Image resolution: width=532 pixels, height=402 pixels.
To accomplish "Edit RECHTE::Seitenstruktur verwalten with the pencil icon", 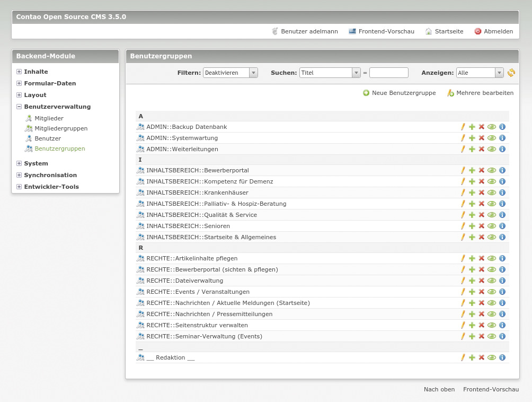I will pyautogui.click(x=463, y=325).
